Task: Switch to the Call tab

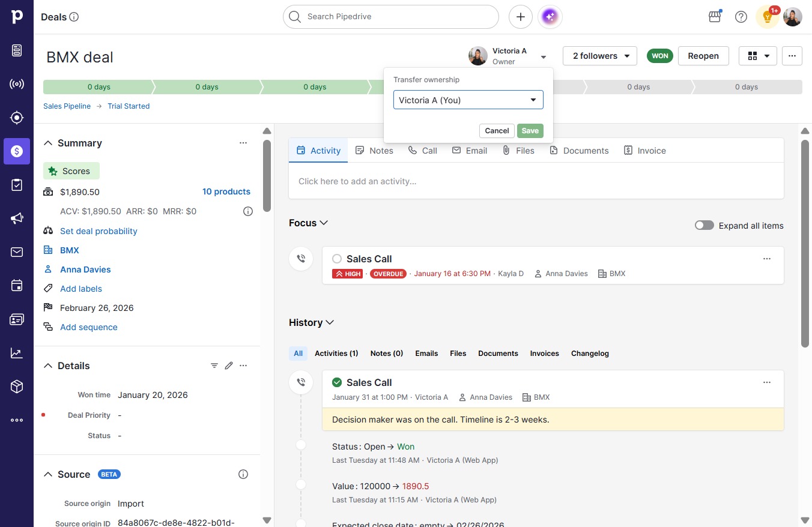Action: click(422, 151)
